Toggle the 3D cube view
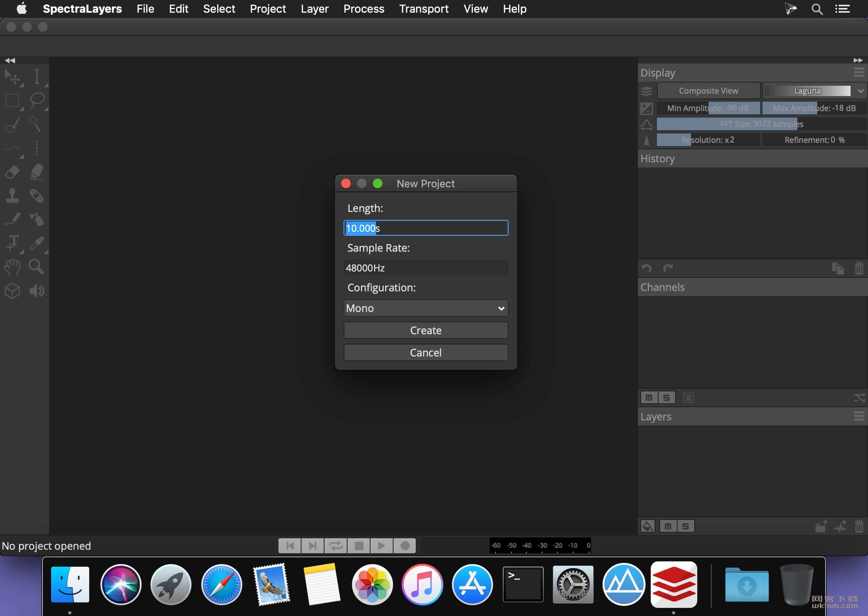The height and width of the screenshot is (616, 868). pos(12,291)
